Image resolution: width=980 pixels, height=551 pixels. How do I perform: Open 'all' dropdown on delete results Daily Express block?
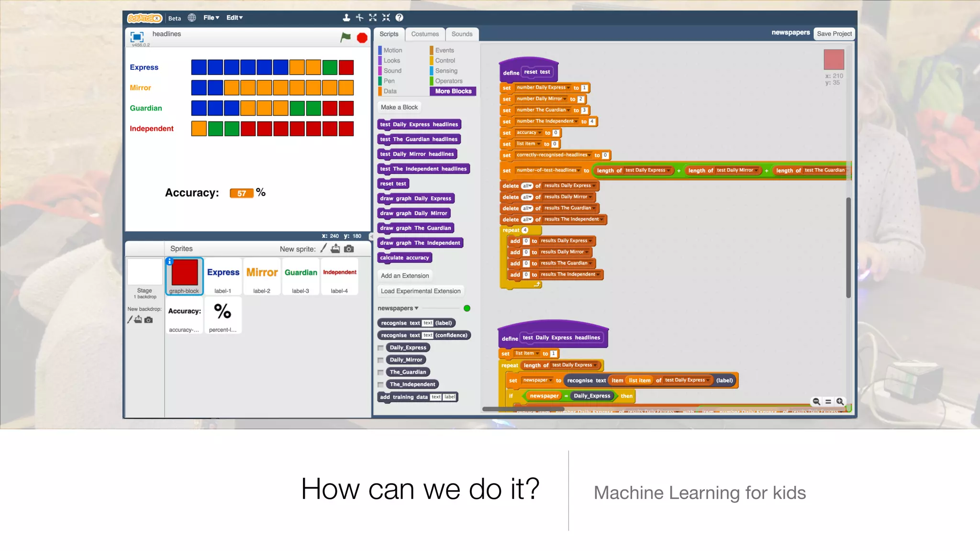point(527,186)
